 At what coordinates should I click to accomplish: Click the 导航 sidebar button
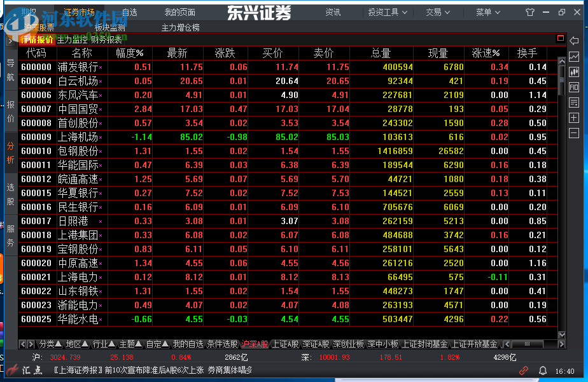[x=10, y=70]
